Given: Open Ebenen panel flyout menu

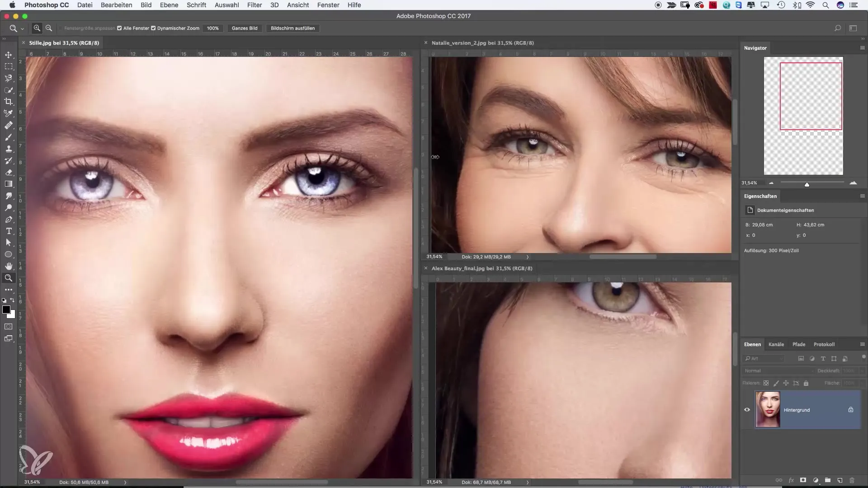Looking at the screenshot, I should (862, 344).
